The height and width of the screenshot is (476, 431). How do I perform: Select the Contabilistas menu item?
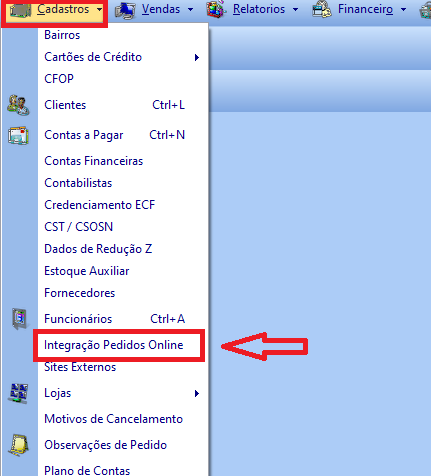pyautogui.click(x=78, y=183)
